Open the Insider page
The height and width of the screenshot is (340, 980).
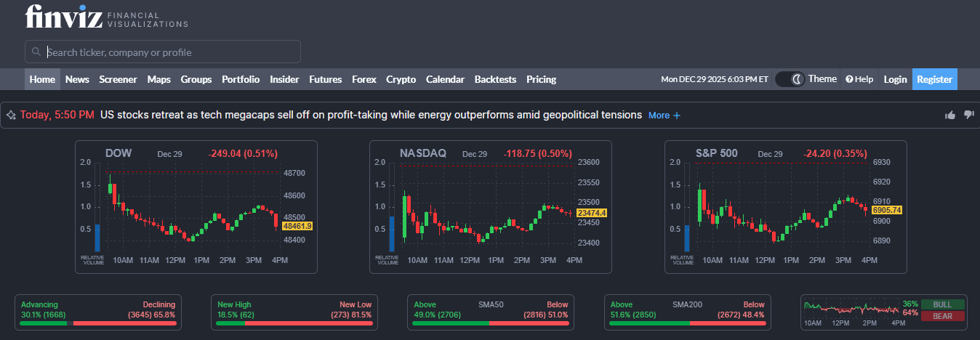coord(284,79)
